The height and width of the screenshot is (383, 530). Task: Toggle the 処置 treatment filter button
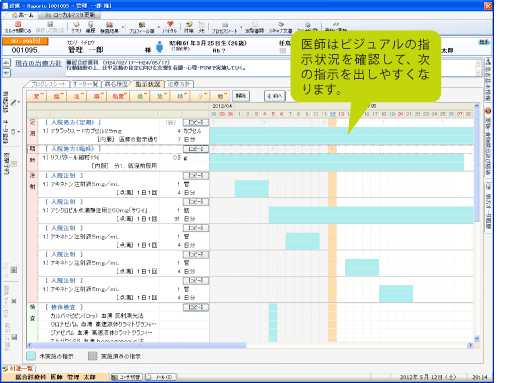(118, 96)
